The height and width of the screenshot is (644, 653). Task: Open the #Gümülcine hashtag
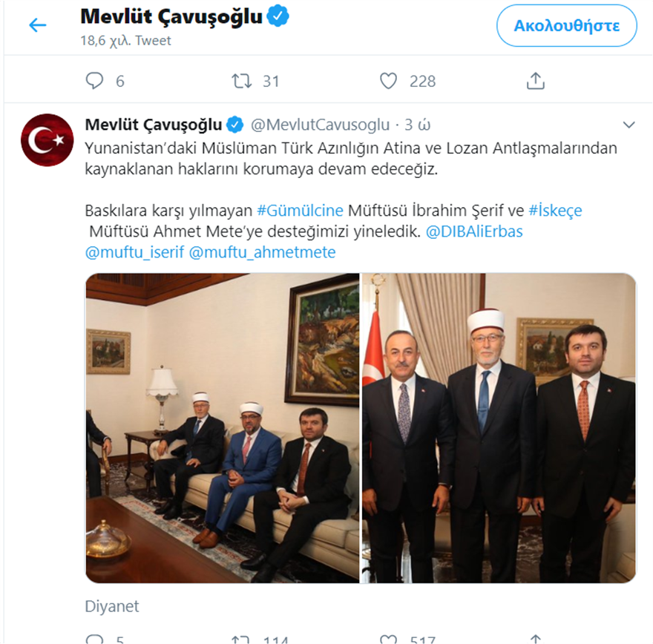click(301, 211)
